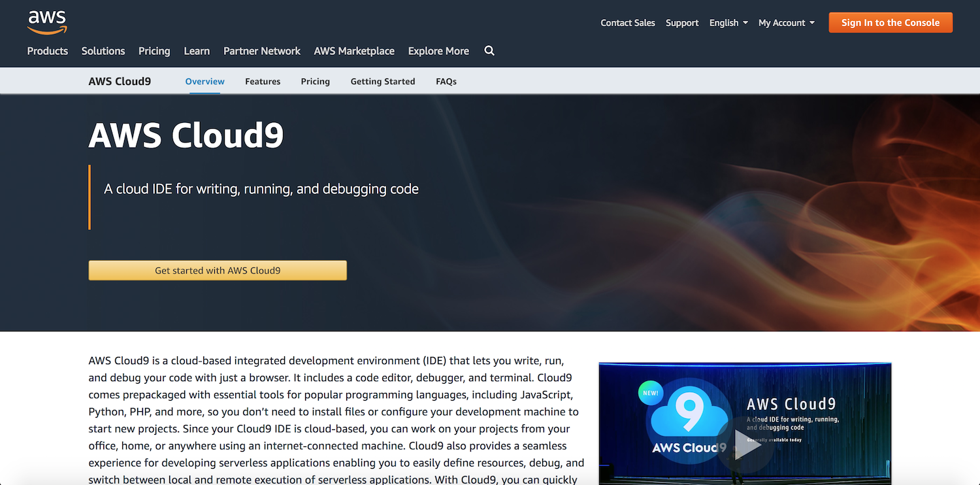Click Get started with AWS Cloud9 button

[x=218, y=271]
